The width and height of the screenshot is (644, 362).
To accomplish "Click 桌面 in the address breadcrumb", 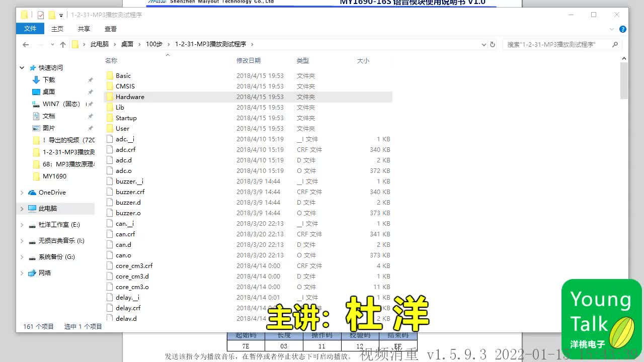I will tap(127, 44).
